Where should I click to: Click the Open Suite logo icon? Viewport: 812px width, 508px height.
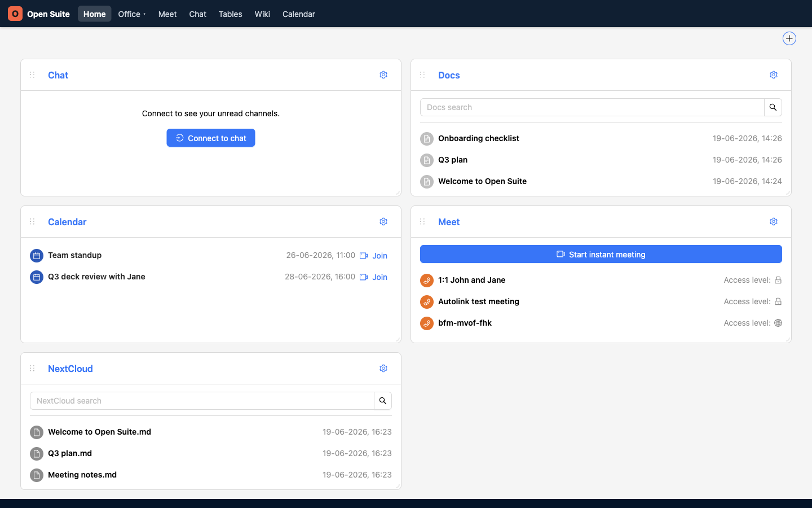(15, 14)
